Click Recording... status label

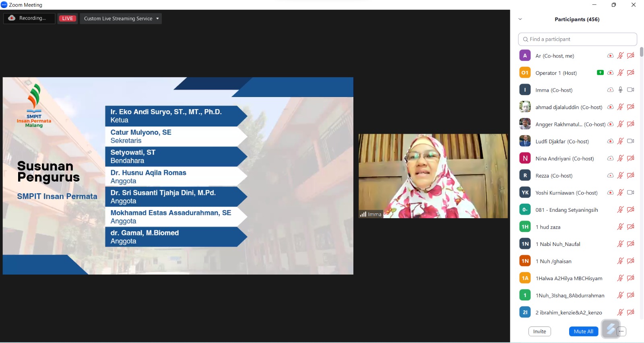coord(33,18)
